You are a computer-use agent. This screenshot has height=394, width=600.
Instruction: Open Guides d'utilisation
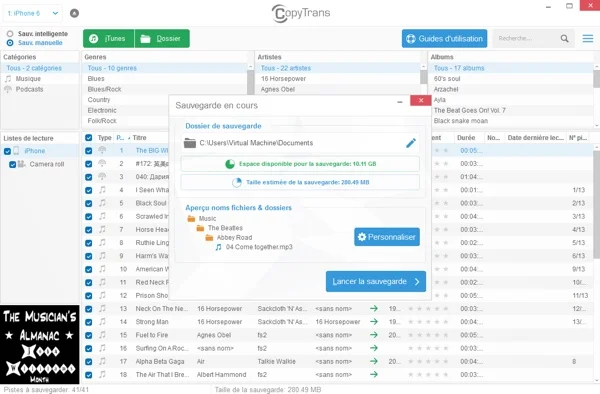pos(444,39)
